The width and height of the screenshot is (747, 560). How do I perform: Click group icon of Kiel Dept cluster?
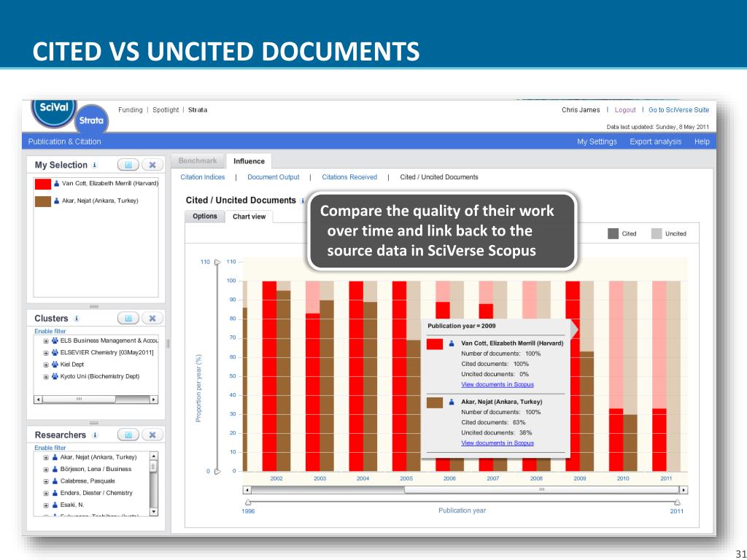[x=55, y=365]
